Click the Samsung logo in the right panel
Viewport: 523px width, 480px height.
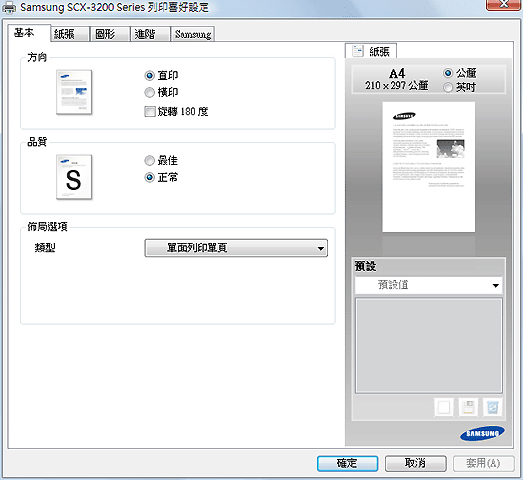tap(482, 433)
